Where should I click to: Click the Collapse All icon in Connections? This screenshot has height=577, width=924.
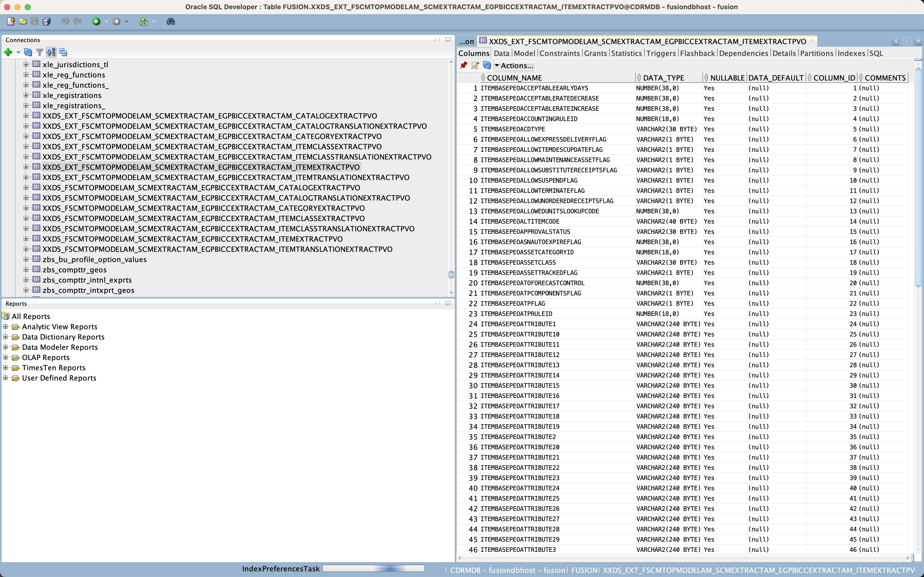pos(63,52)
